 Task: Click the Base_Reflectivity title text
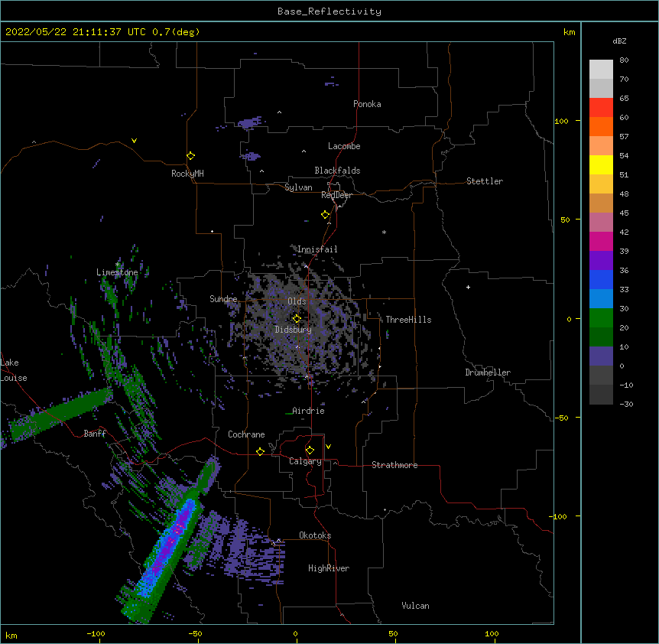(329, 11)
